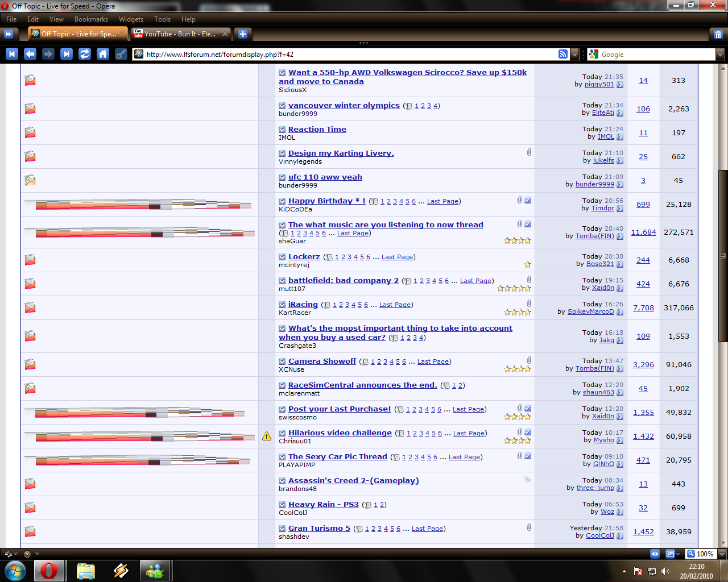Go to the Home page button

tap(103, 54)
